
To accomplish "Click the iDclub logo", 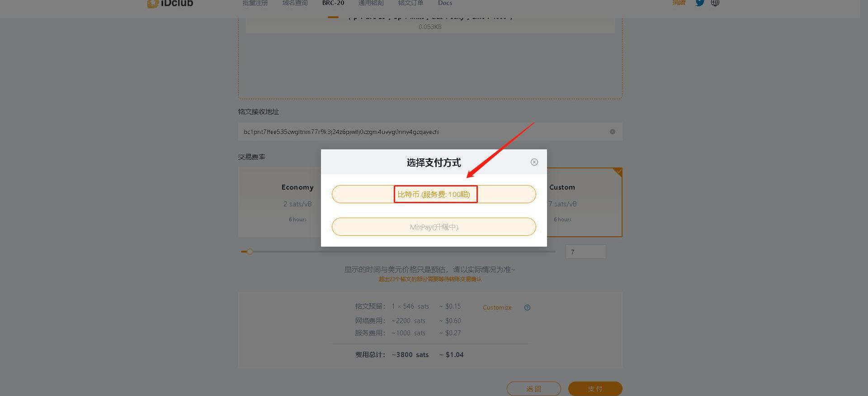I will 170,4.
